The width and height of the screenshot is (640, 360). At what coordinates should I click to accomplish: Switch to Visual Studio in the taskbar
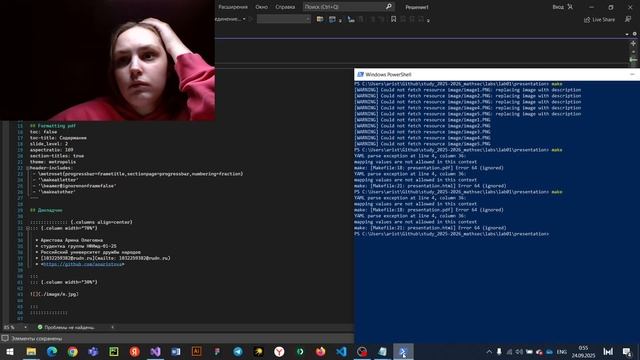tap(155, 351)
